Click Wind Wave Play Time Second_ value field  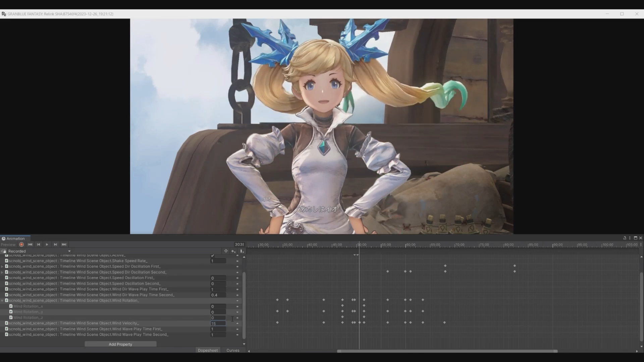coord(218,335)
